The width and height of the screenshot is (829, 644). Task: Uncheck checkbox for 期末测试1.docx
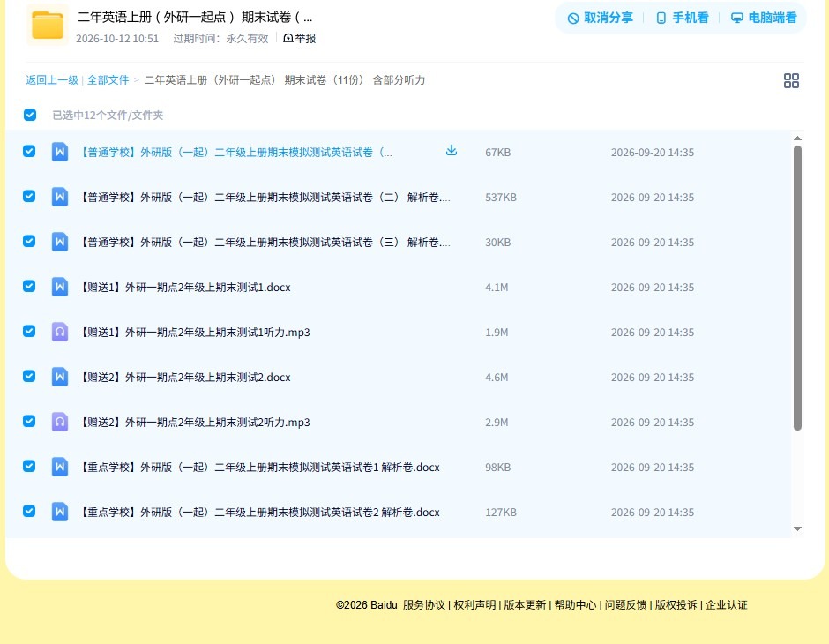tap(29, 286)
